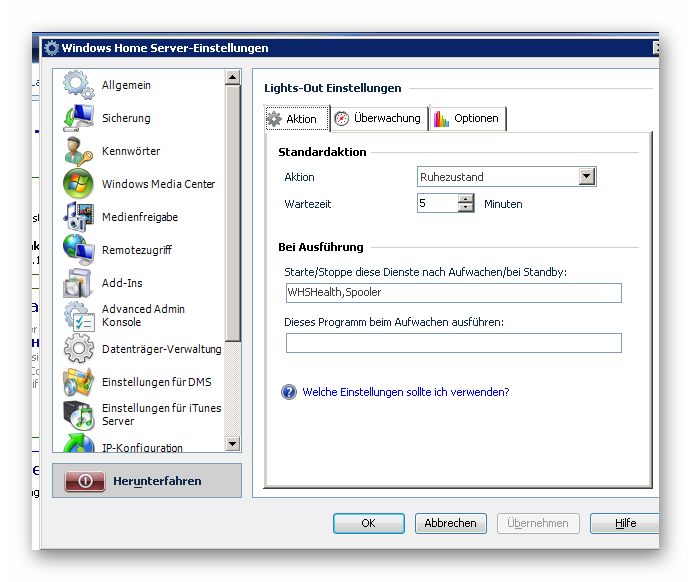Viewport: 691px width, 582px height.
Task: Switch to the Optionen tab
Action: [468, 119]
